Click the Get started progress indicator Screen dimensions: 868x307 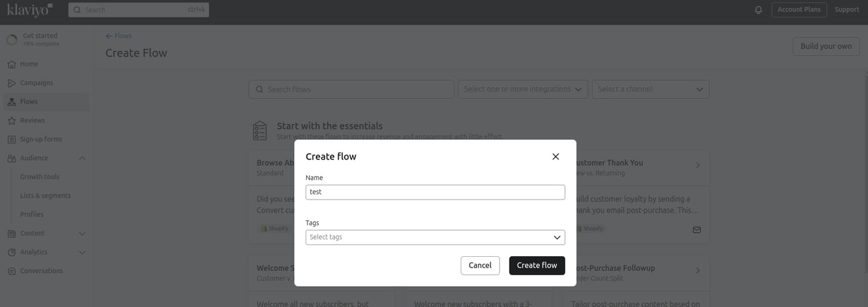tap(11, 39)
